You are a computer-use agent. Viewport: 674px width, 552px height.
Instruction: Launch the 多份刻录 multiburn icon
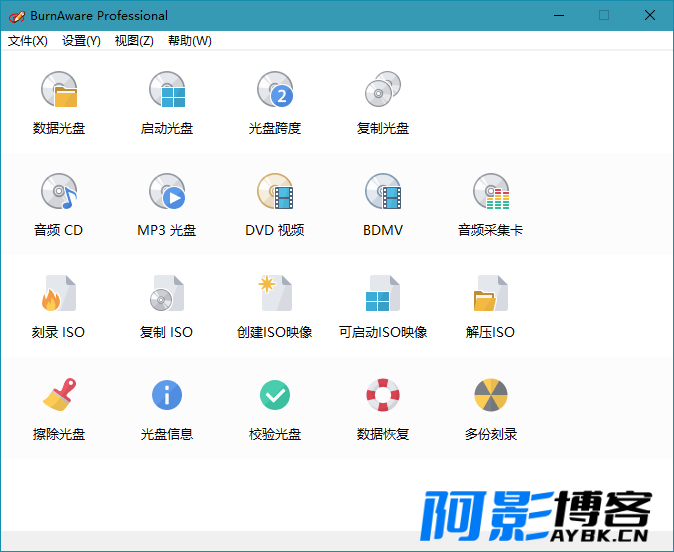tap(491, 395)
